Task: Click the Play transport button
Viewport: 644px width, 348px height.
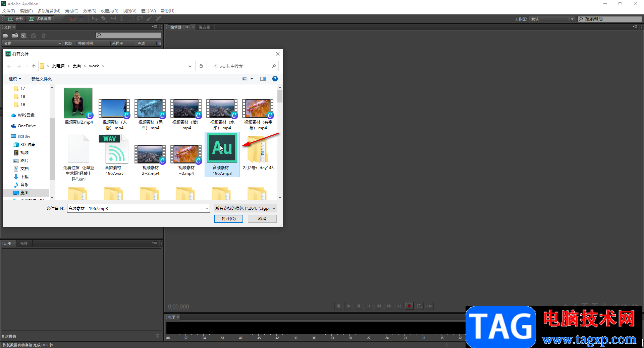Action: pos(349,306)
